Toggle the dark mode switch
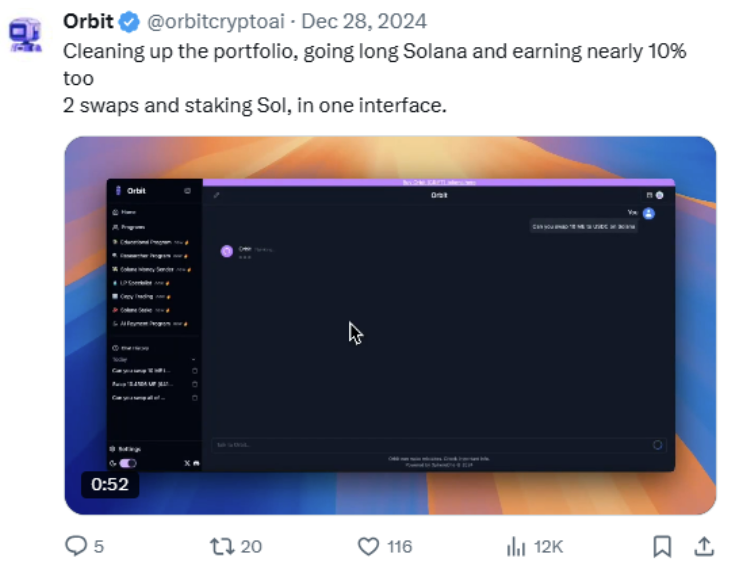 [x=128, y=463]
